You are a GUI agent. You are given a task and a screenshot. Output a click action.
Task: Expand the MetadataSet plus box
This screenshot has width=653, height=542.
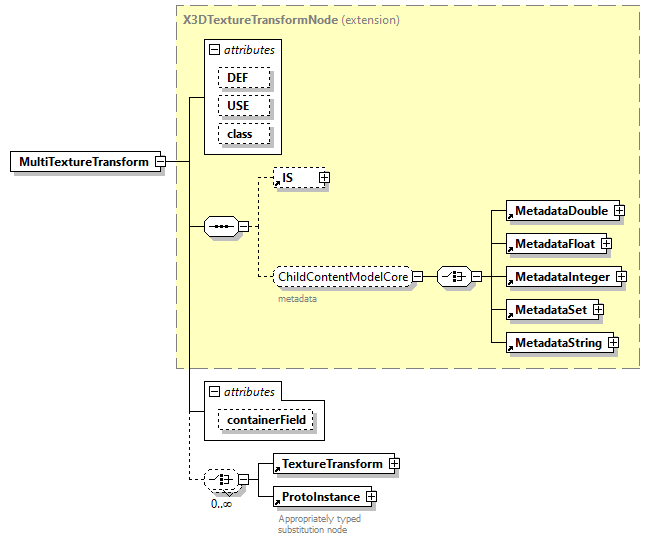pos(598,310)
